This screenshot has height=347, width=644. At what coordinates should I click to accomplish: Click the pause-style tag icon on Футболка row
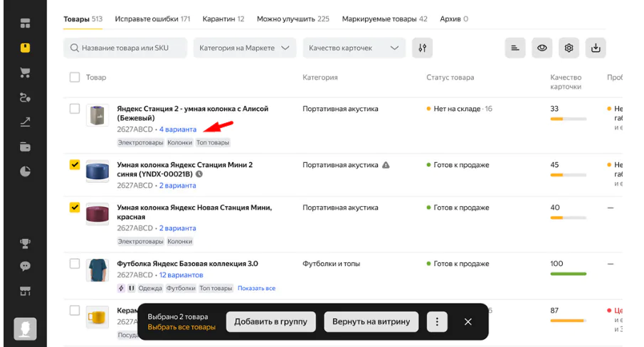coord(132,289)
